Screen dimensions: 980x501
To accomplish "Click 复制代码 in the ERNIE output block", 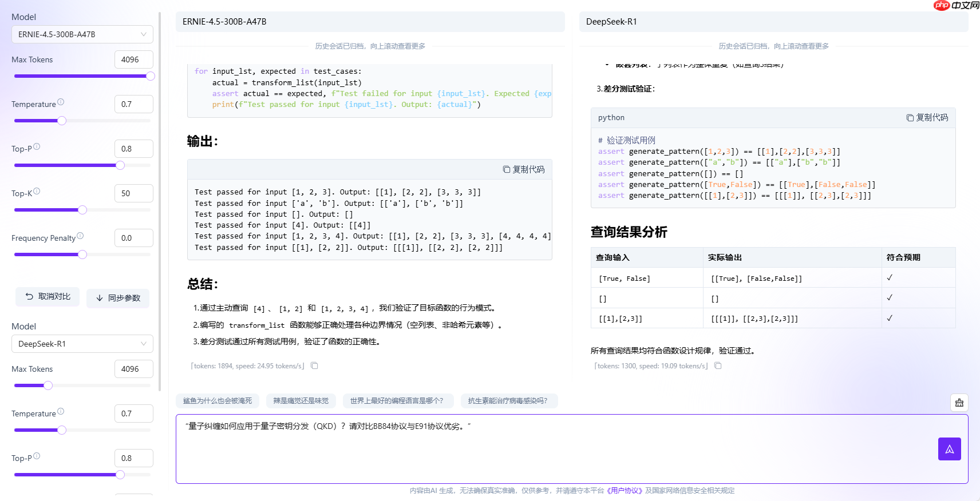I will pyautogui.click(x=524, y=169).
